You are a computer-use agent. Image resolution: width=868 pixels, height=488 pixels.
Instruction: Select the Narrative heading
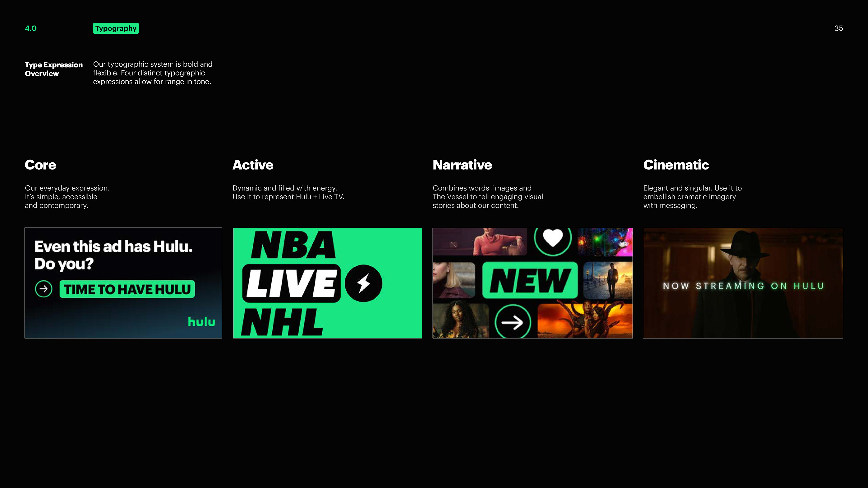[462, 165]
